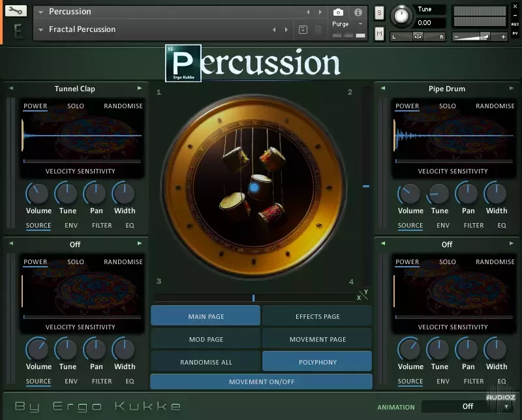
Task: Toggle the POLYPHONY button
Action: pyautogui.click(x=317, y=361)
